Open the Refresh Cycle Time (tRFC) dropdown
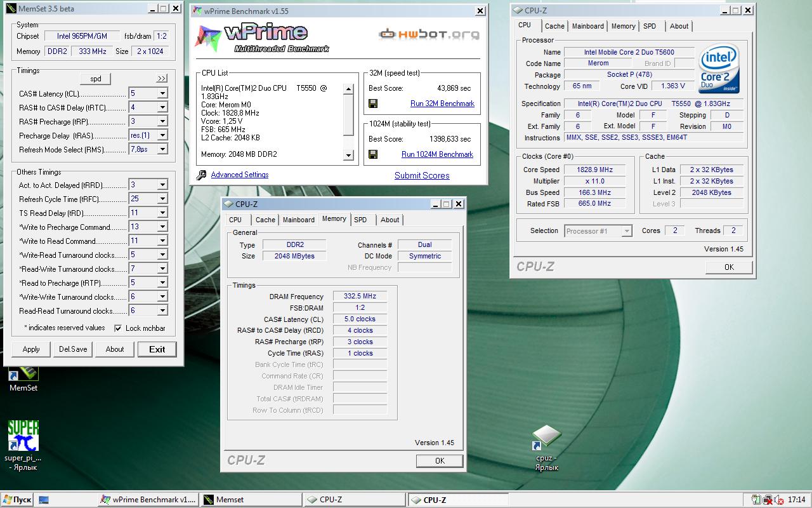This screenshot has width=812, height=508. (162, 199)
